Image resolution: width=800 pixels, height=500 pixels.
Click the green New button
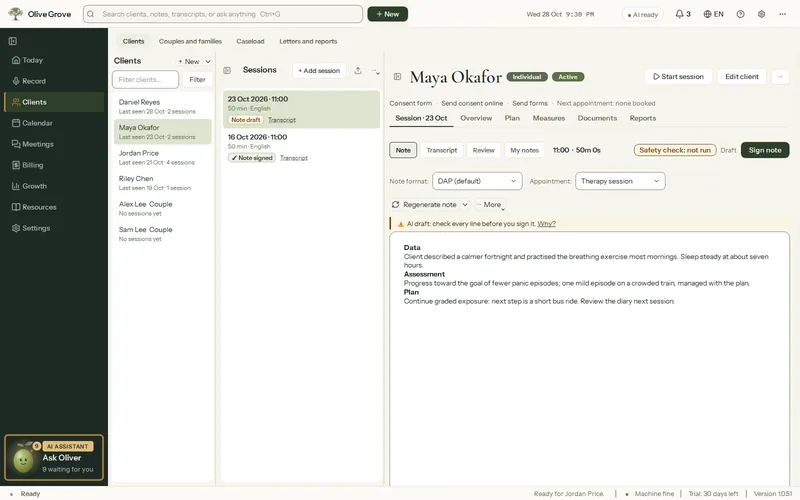tap(388, 14)
